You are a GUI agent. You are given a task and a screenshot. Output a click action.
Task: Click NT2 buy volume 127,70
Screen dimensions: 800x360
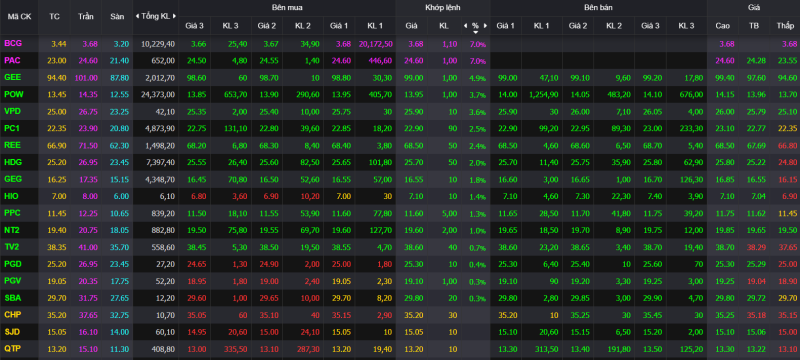click(x=381, y=230)
